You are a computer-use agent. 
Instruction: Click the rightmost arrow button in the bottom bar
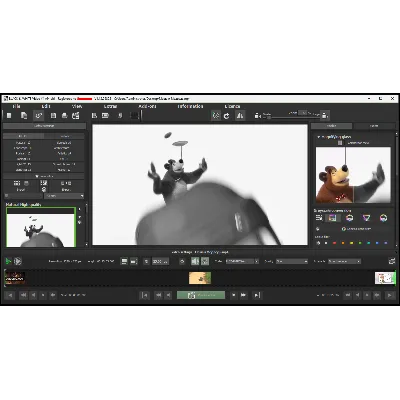pos(390,295)
